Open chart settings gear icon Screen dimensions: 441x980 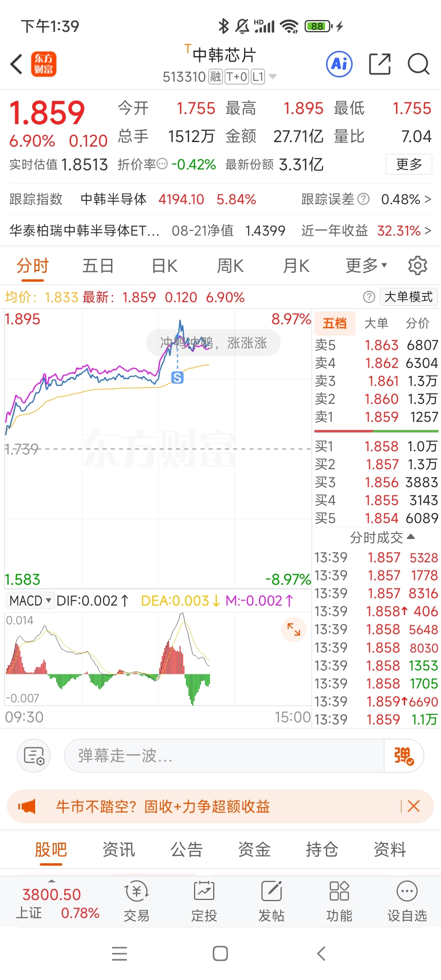pos(418,266)
